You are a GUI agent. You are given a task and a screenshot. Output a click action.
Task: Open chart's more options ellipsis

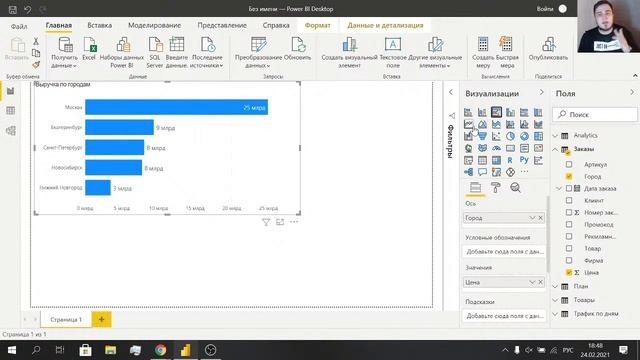tap(294, 222)
